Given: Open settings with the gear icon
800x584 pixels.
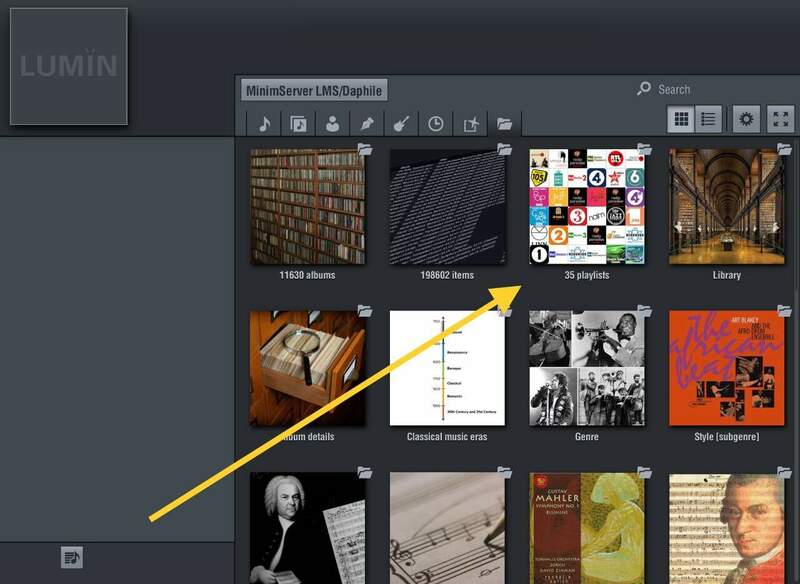Looking at the screenshot, I should (x=746, y=119).
